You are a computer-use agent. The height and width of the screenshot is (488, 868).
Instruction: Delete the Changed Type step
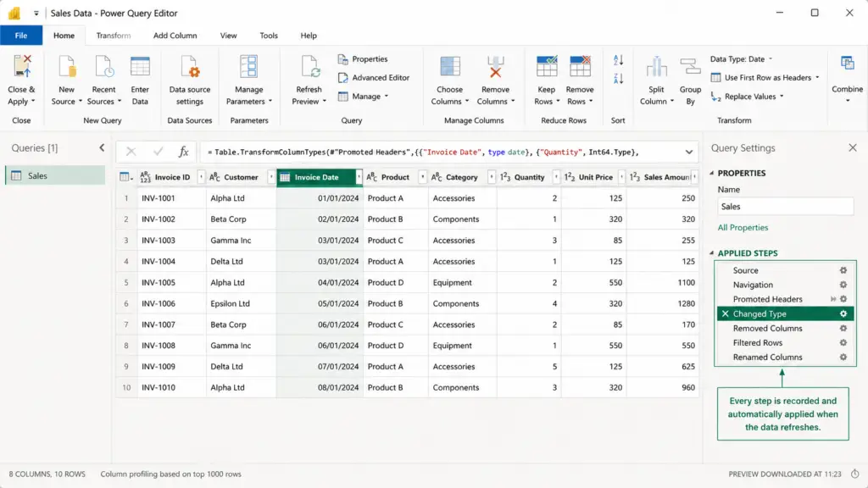pyautogui.click(x=726, y=313)
